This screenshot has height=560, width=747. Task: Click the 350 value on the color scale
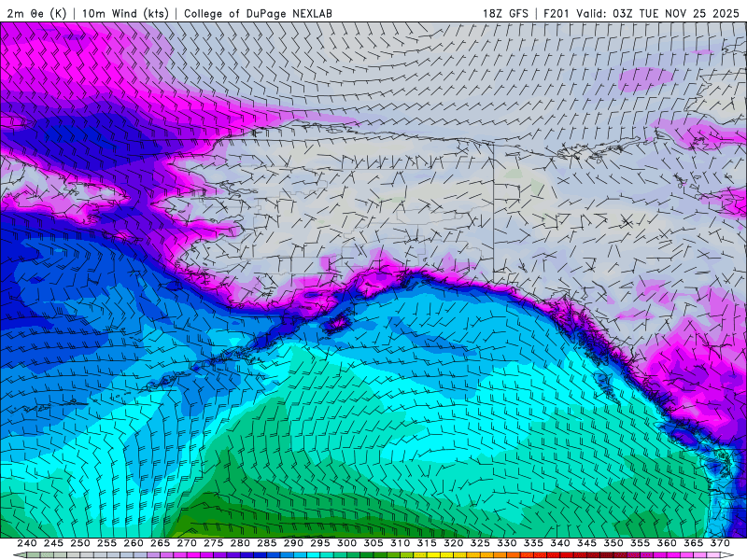pyautogui.click(x=613, y=543)
